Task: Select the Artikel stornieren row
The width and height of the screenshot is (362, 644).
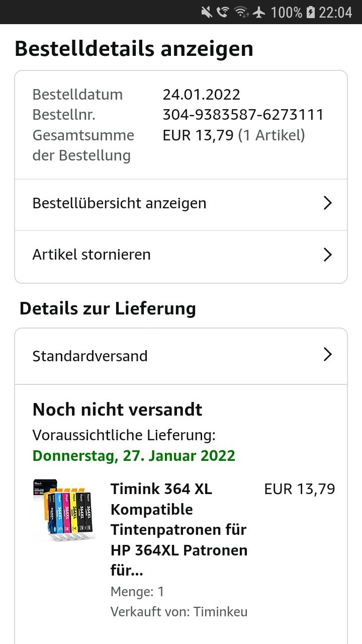Action: [92, 255]
